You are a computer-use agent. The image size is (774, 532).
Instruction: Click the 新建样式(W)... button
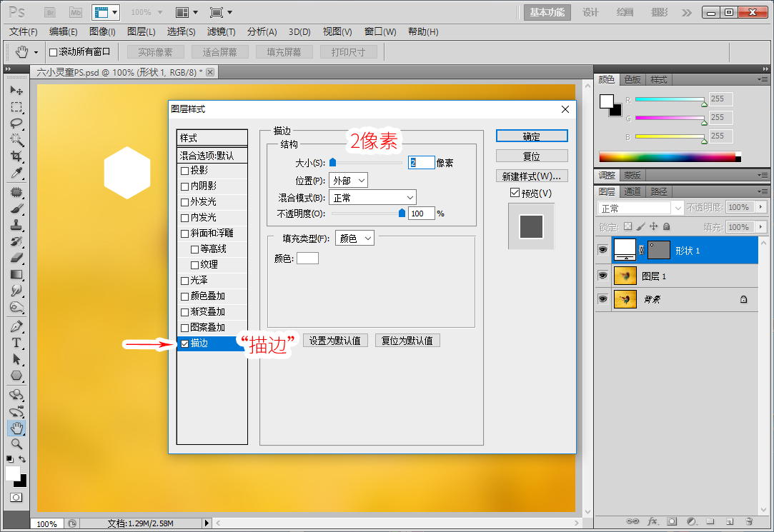[x=532, y=176]
